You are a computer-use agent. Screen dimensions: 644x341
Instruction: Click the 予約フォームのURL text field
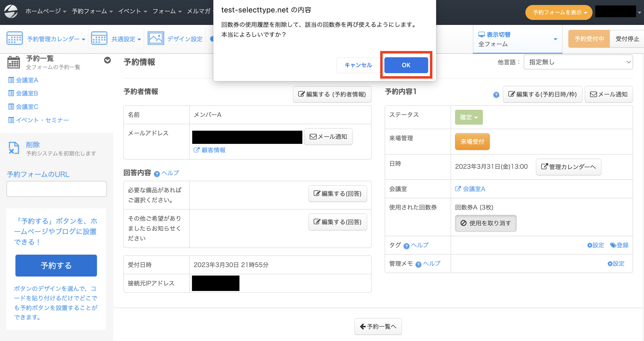tap(57, 189)
